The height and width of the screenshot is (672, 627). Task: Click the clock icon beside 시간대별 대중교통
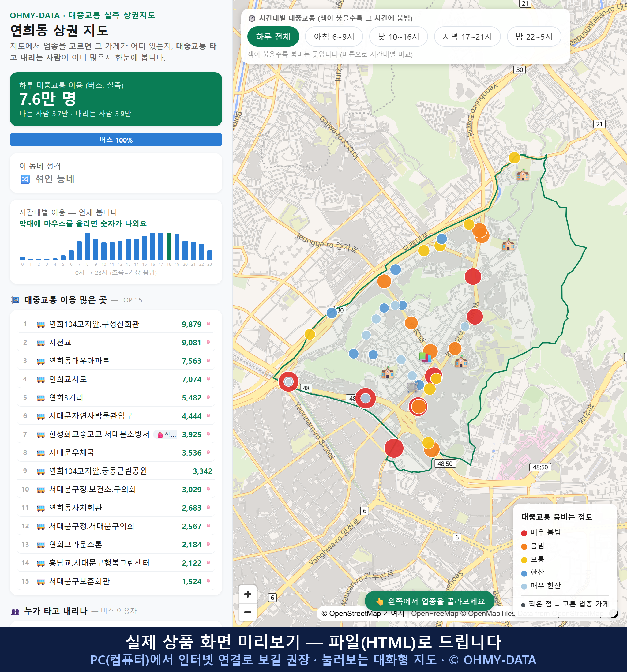[252, 18]
